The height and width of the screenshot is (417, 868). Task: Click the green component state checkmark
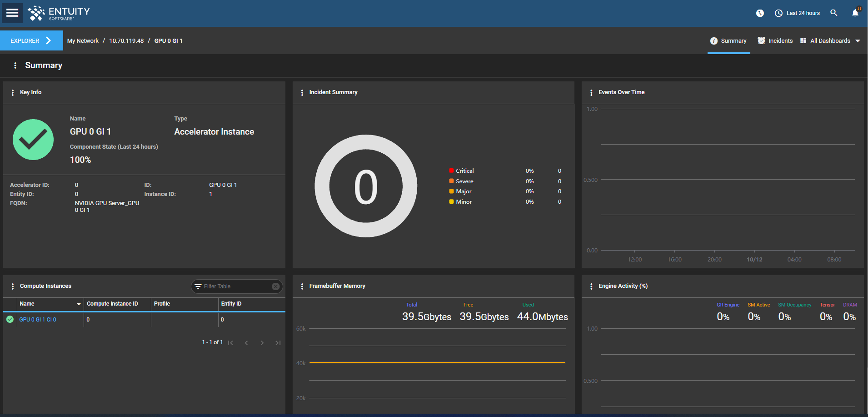[33, 140]
